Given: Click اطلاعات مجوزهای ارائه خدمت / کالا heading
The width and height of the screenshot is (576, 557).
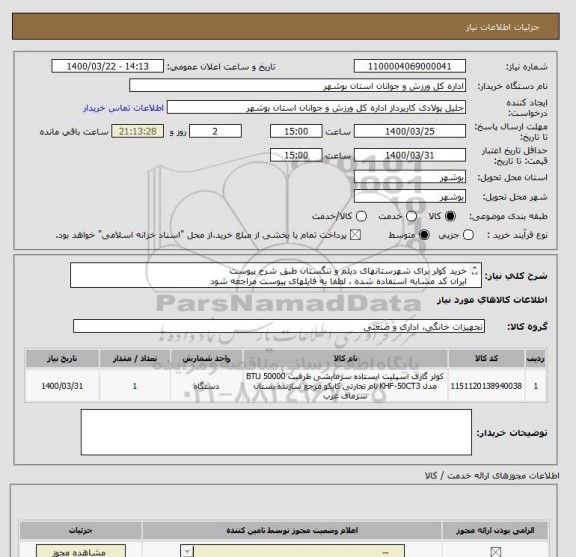Looking at the screenshot, I should tap(492, 475).
